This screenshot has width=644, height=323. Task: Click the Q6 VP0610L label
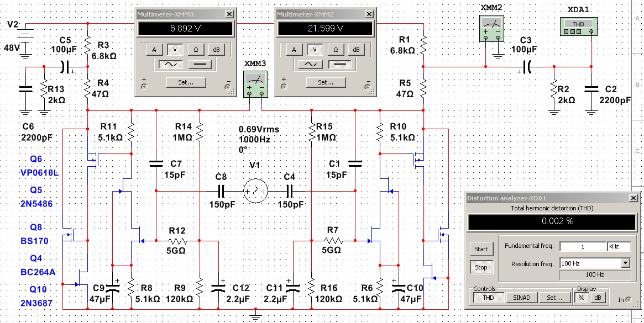(x=39, y=166)
